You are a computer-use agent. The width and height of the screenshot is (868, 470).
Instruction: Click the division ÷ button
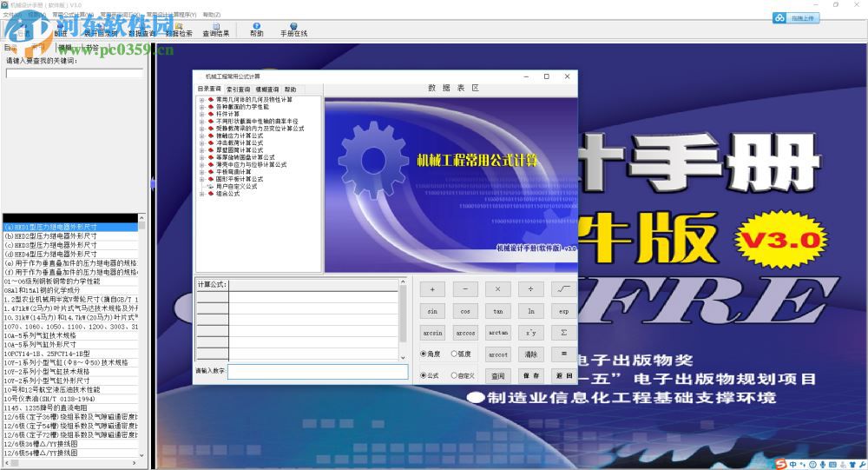point(530,289)
